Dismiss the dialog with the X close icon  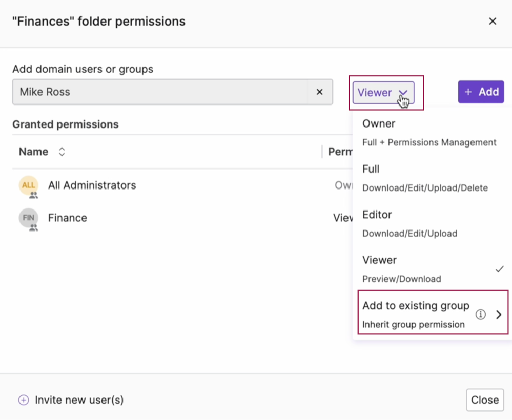493,21
